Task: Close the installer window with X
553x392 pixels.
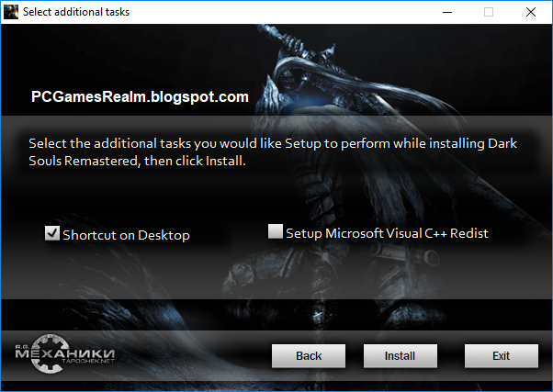Action: coord(531,12)
